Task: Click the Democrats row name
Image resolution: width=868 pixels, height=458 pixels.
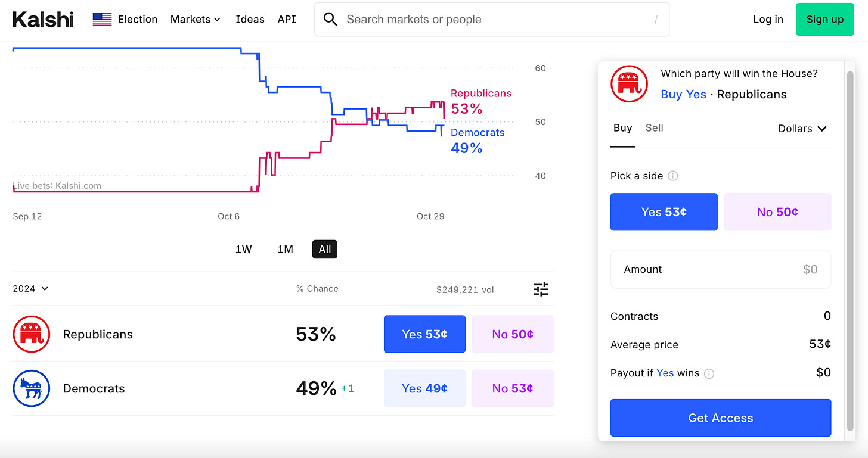Action: tap(94, 388)
